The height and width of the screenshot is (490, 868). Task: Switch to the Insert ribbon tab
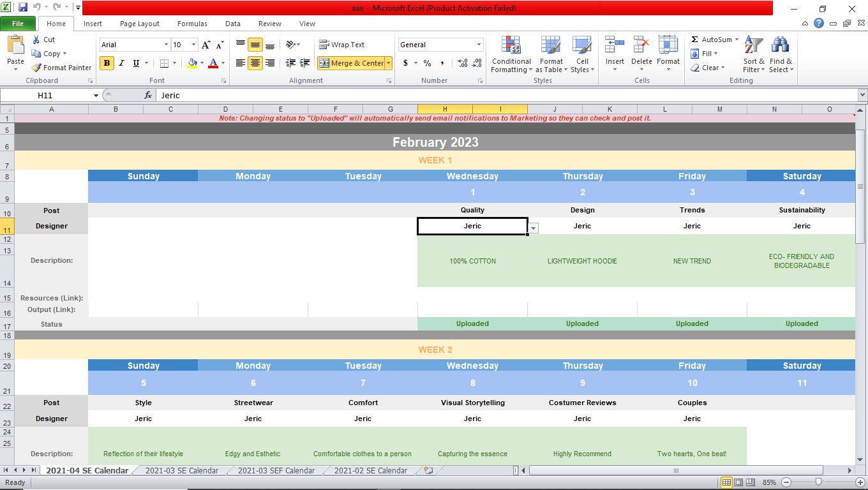[93, 24]
